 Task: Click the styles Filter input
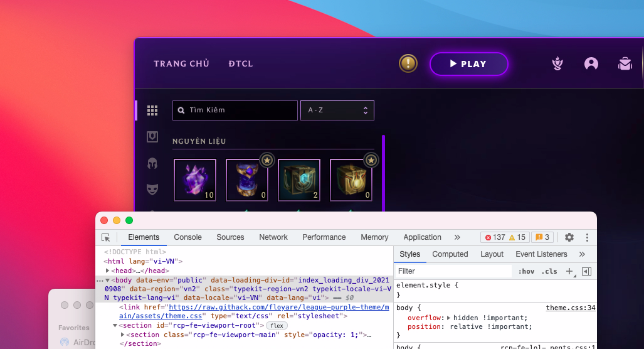click(x=453, y=271)
